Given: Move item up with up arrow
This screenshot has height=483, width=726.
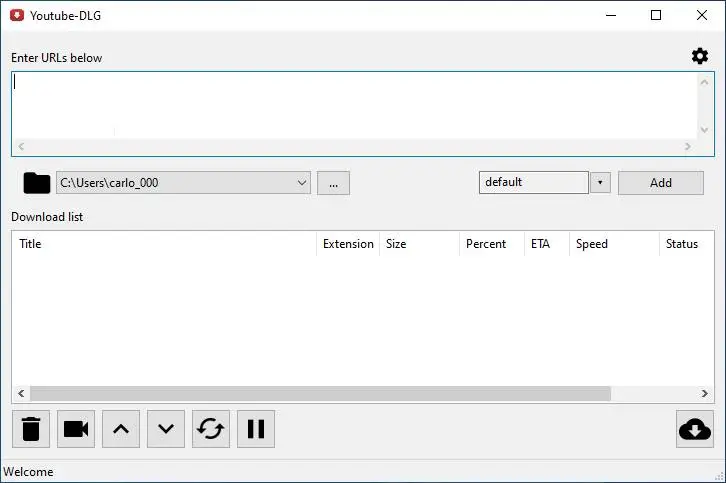Looking at the screenshot, I should click(121, 429).
